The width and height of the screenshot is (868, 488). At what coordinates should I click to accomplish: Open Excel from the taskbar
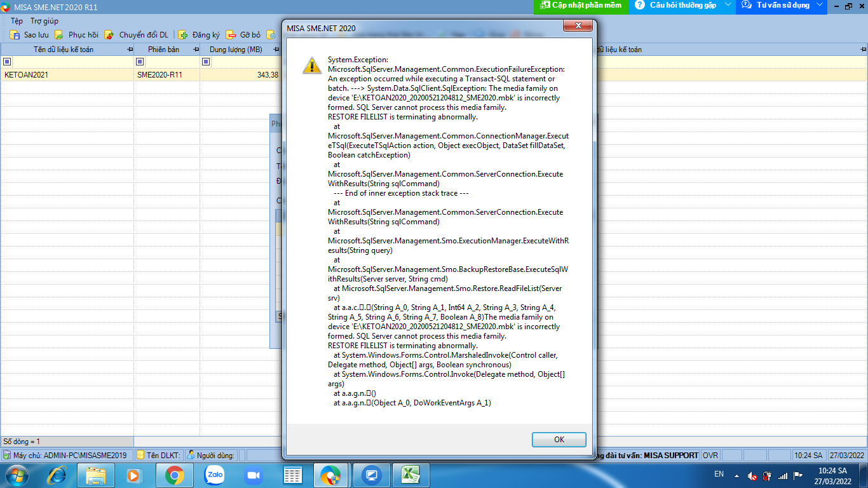click(411, 475)
